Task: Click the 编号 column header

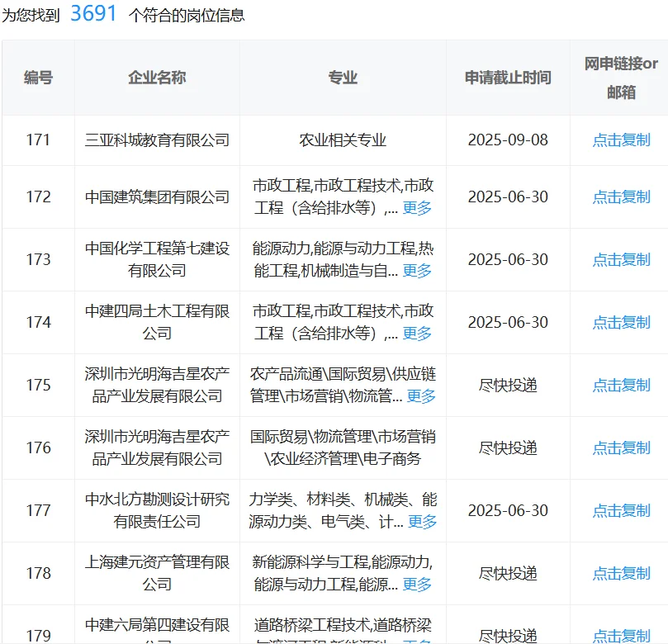Action: [x=38, y=78]
